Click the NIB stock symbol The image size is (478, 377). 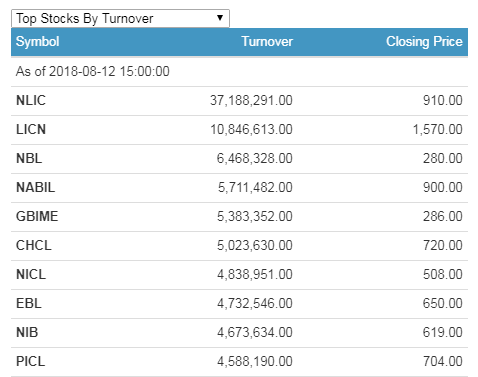pos(27,332)
